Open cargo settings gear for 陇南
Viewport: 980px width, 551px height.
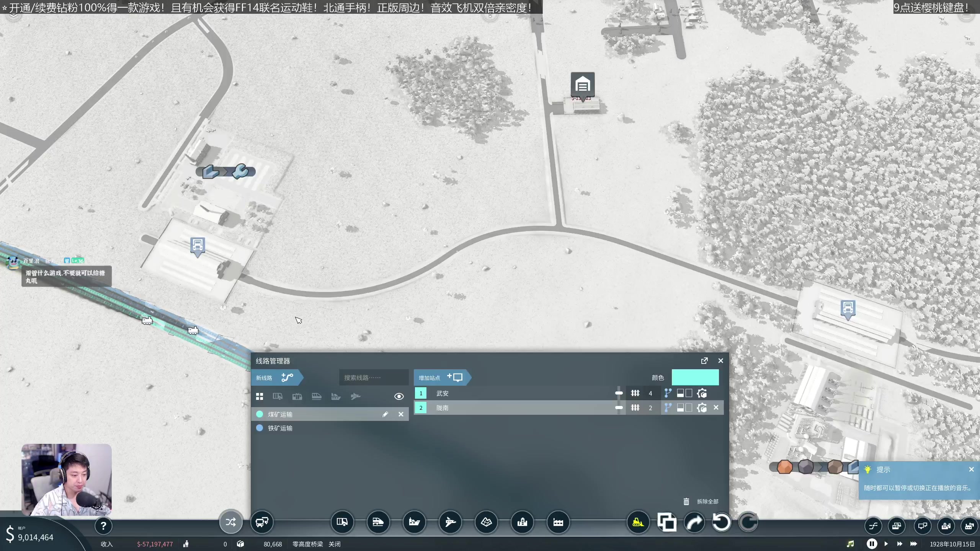coord(702,408)
